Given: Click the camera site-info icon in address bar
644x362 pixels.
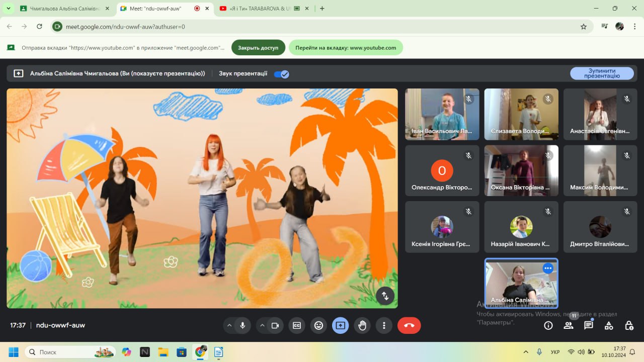Looking at the screenshot, I should tap(57, 27).
